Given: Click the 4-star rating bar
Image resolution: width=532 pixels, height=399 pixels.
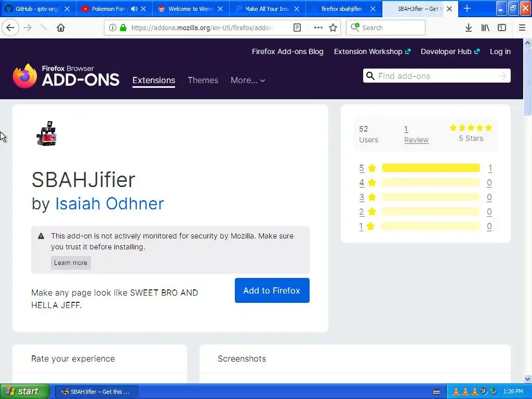Looking at the screenshot, I should tap(431, 182).
